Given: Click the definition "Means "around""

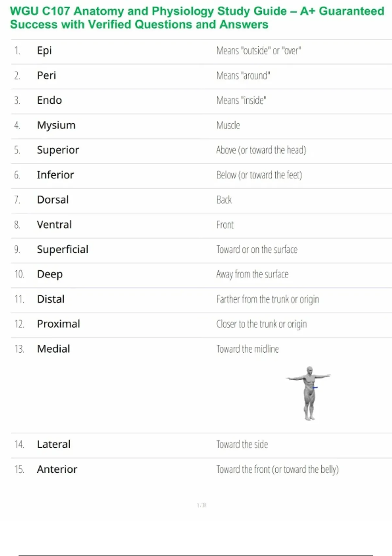Looking at the screenshot, I should [x=243, y=76].
